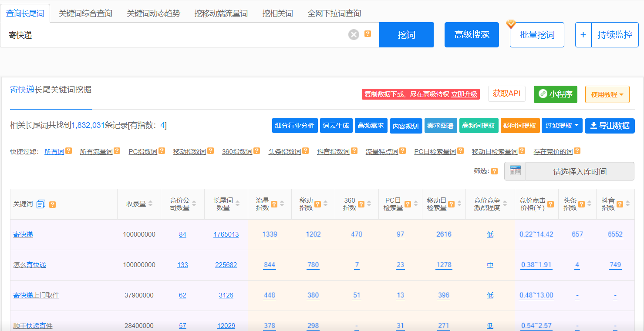Open help icon beside 移动日检索量词 filter

522,151
